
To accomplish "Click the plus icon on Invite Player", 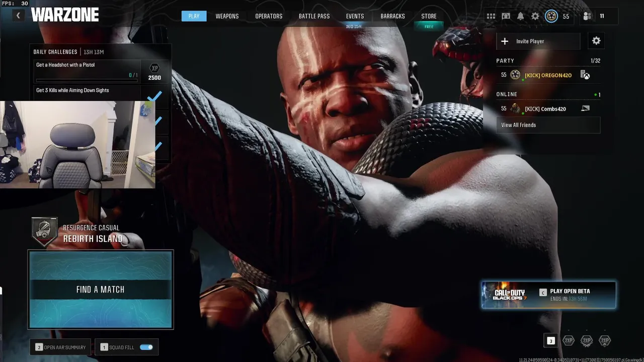I will pos(505,41).
